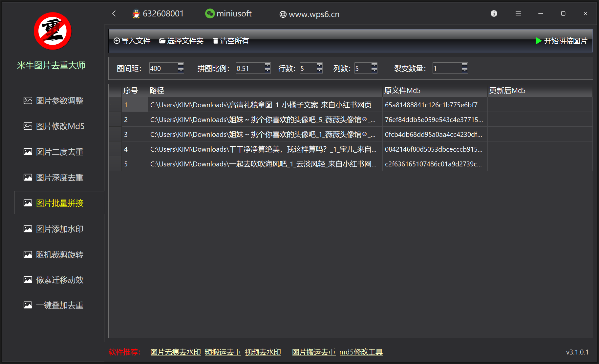
Task: Switch to 图片深度去重 section
Action: 59,178
